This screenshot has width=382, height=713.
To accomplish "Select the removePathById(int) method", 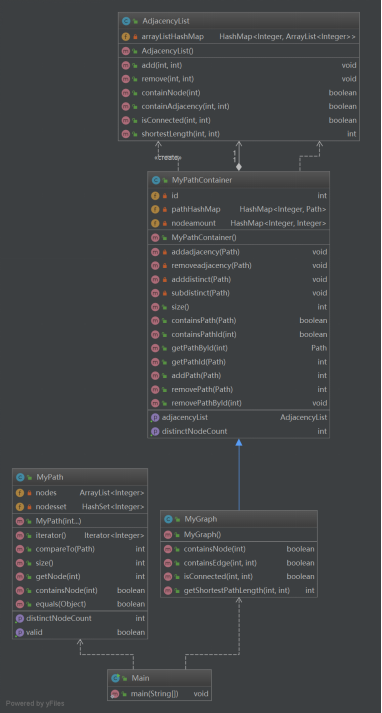I will coord(238,403).
